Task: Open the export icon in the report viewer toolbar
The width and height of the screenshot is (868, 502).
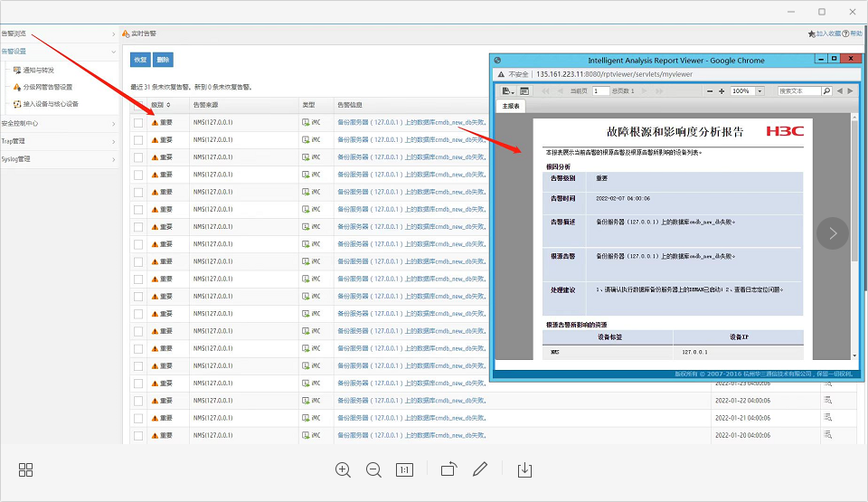Action: (507, 90)
